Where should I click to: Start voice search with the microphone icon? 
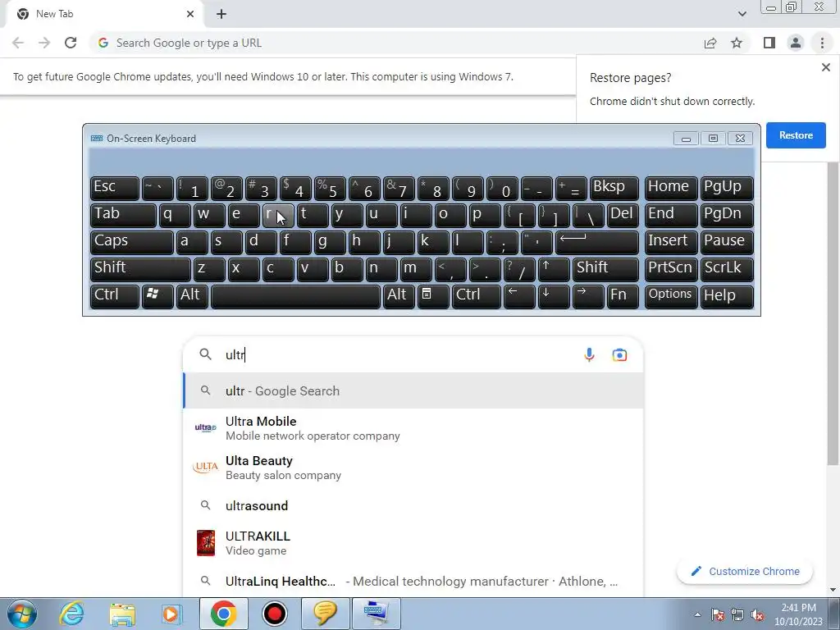(x=589, y=354)
